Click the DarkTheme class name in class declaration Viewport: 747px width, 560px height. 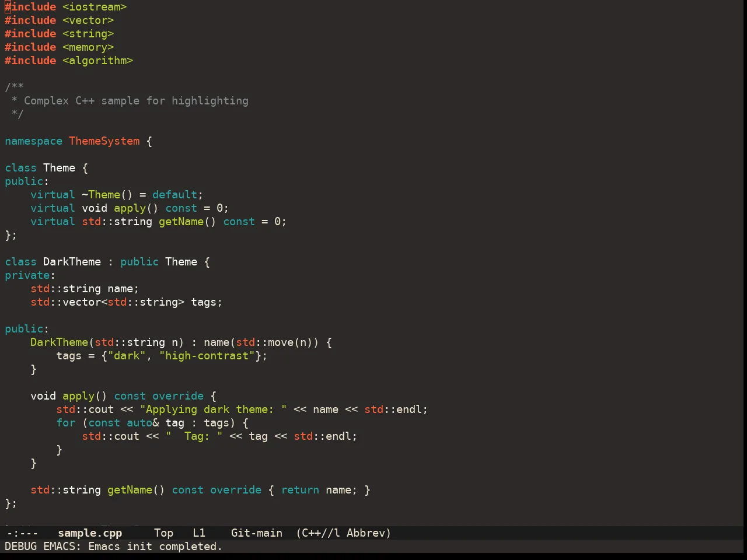point(72,262)
